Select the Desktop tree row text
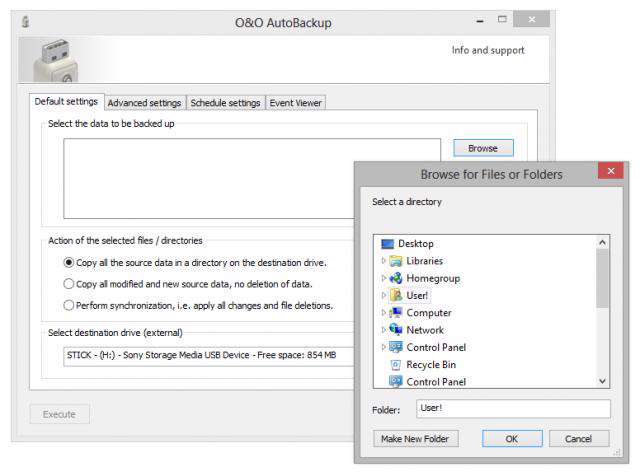This screenshot has height=476, width=640. (x=416, y=244)
